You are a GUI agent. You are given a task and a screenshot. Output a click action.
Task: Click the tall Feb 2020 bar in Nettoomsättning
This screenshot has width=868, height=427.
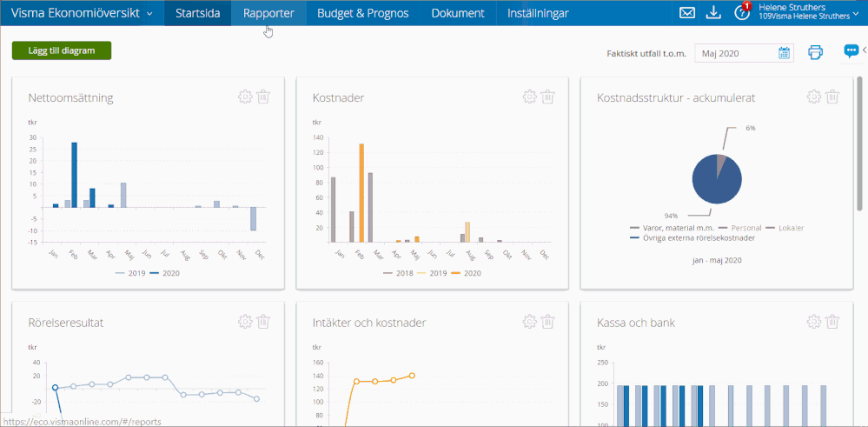point(74,175)
